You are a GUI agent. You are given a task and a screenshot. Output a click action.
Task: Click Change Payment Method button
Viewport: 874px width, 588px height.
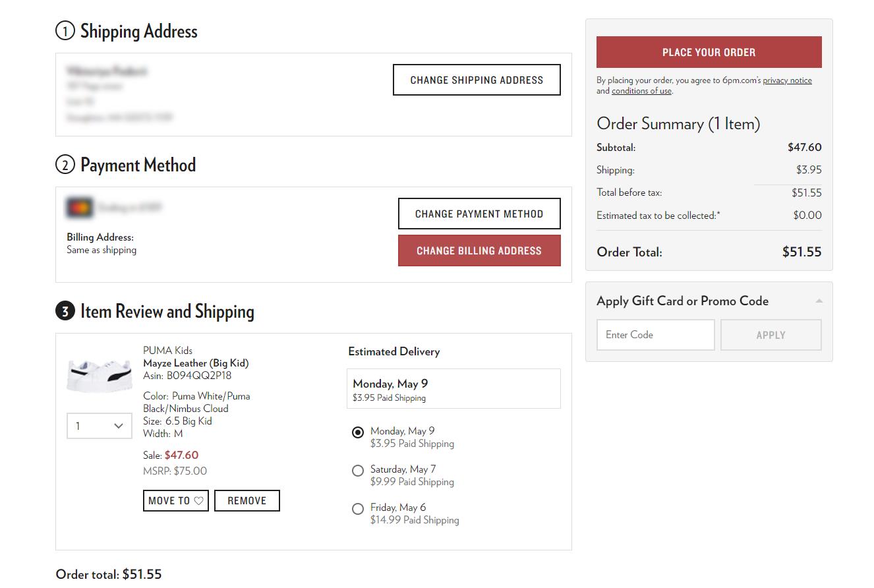click(x=479, y=214)
